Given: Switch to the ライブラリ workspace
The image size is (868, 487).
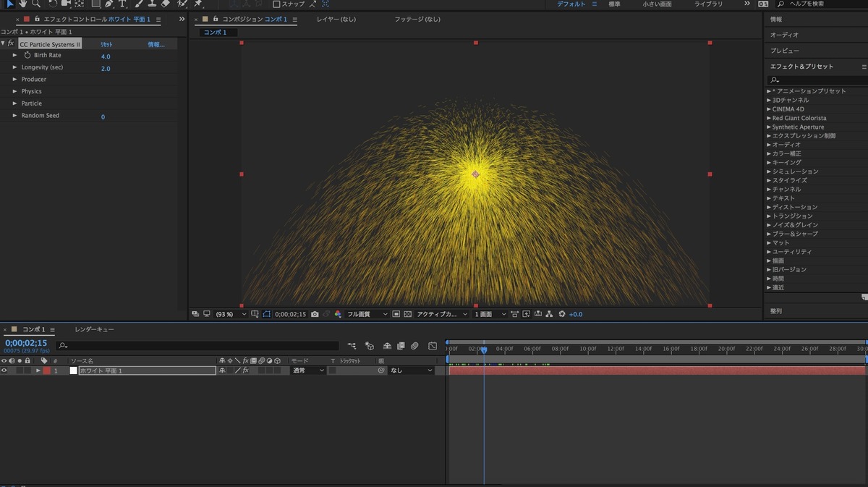Looking at the screenshot, I should click(x=709, y=4).
